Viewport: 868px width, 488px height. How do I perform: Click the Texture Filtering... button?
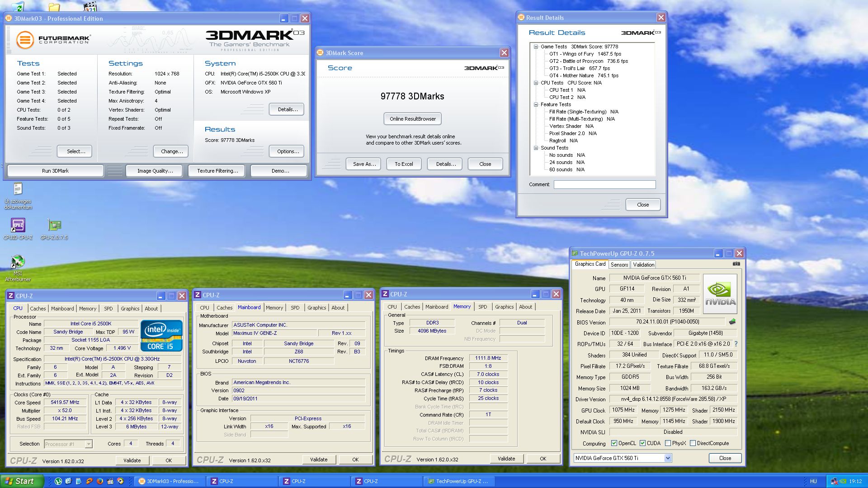pos(217,171)
